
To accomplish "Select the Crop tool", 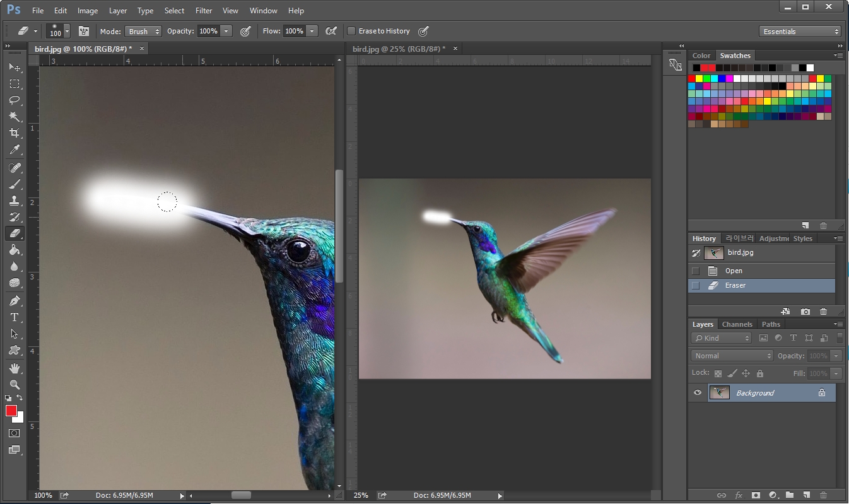I will click(15, 133).
